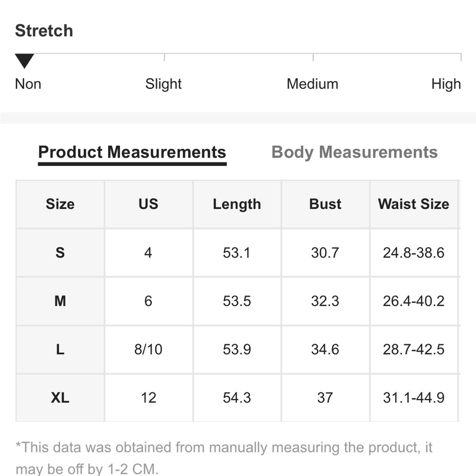The width and height of the screenshot is (476, 476).
Task: Select the M size row header
Action: point(60,301)
